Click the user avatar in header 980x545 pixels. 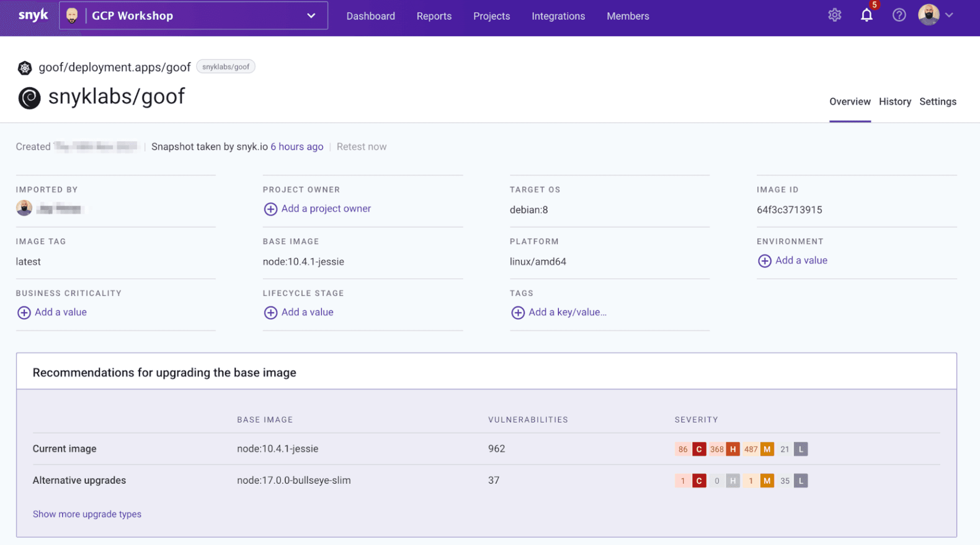coord(928,15)
